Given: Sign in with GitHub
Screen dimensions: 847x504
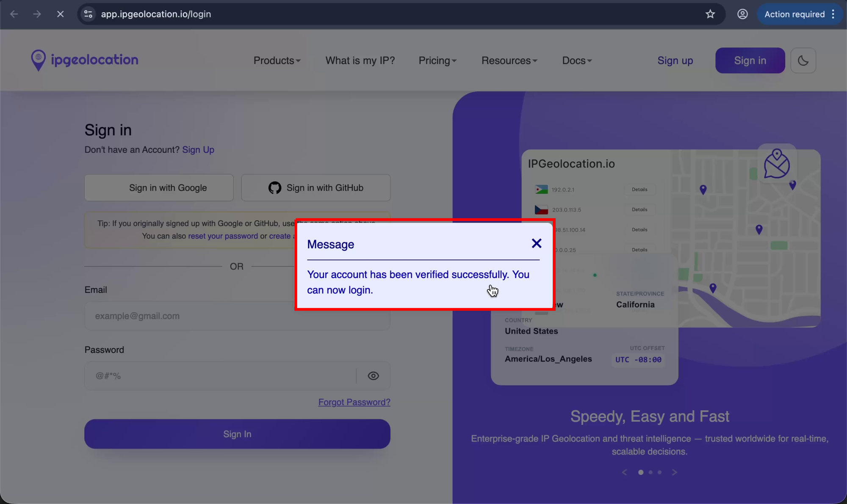Looking at the screenshot, I should tap(316, 188).
